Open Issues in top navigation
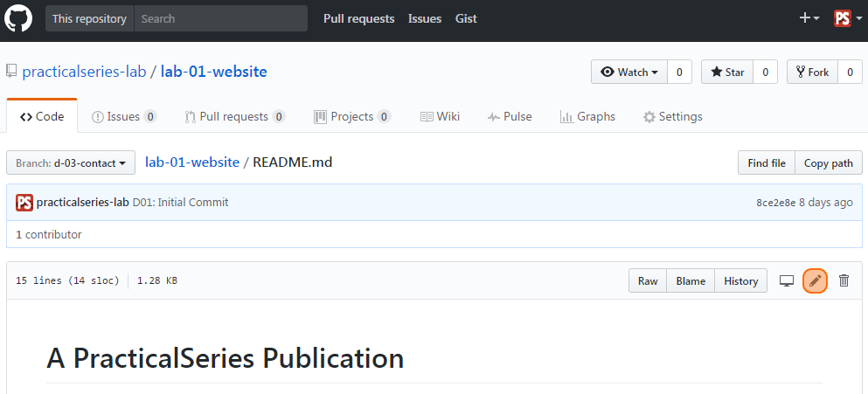Image resolution: width=868 pixels, height=394 pixels. click(x=425, y=18)
